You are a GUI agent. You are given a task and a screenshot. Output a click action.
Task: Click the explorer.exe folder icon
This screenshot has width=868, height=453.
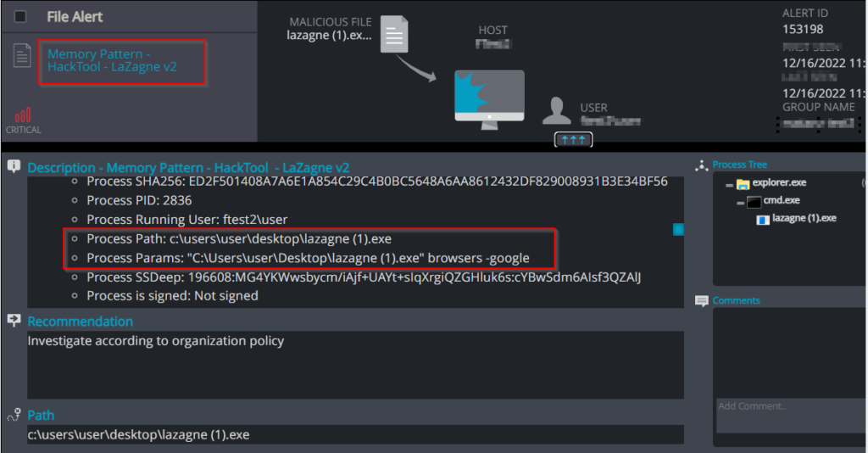pos(743,184)
